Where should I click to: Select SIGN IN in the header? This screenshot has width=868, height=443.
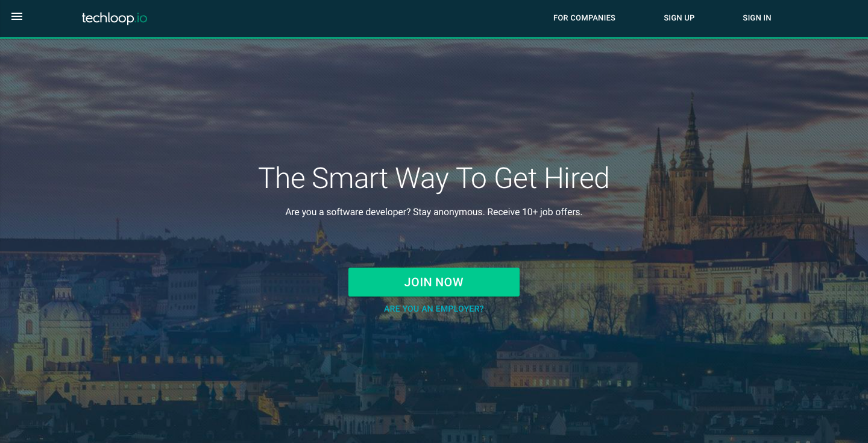tap(756, 18)
